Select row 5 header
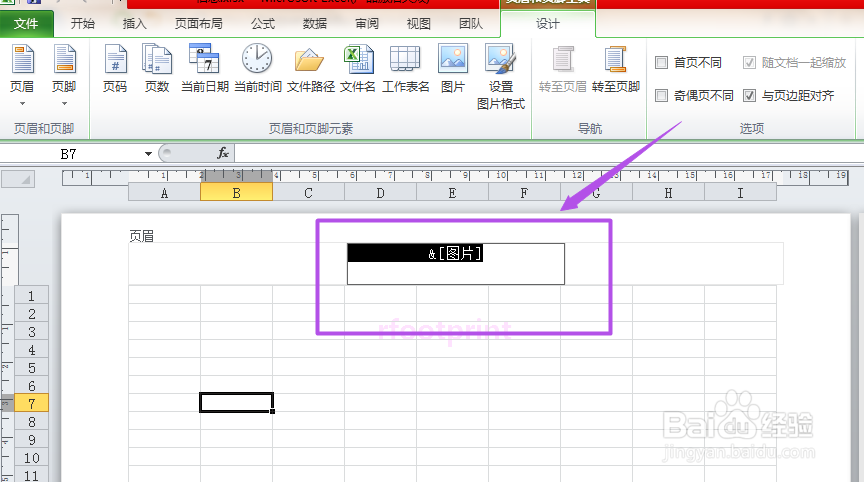This screenshot has width=864, height=482. click(x=31, y=367)
